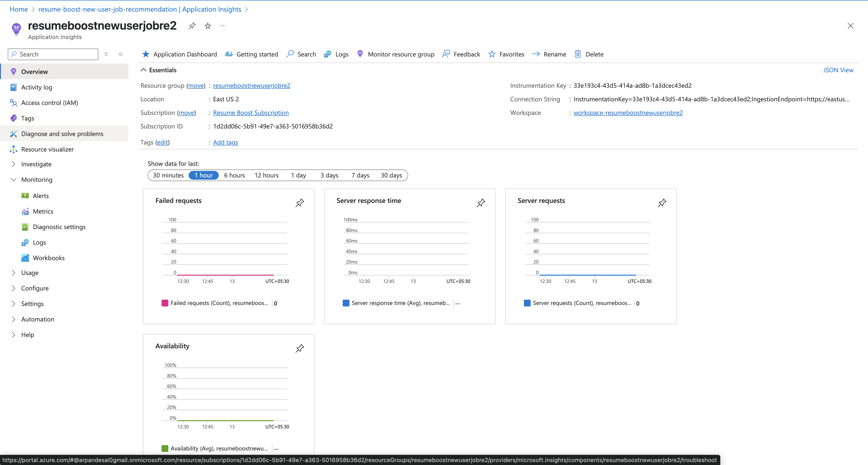The image size is (868, 465).
Task: Click the sidebar Search input field
Action: click(56, 54)
